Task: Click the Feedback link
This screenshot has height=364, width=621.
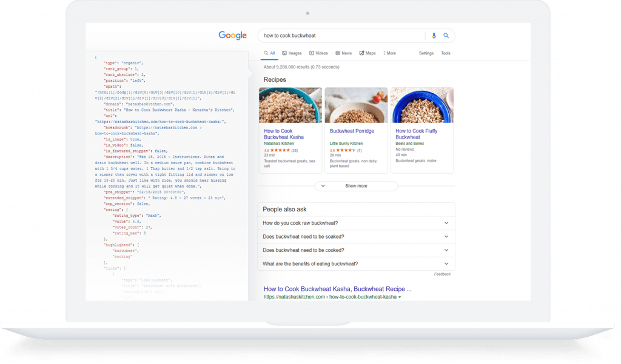Action: tap(443, 274)
